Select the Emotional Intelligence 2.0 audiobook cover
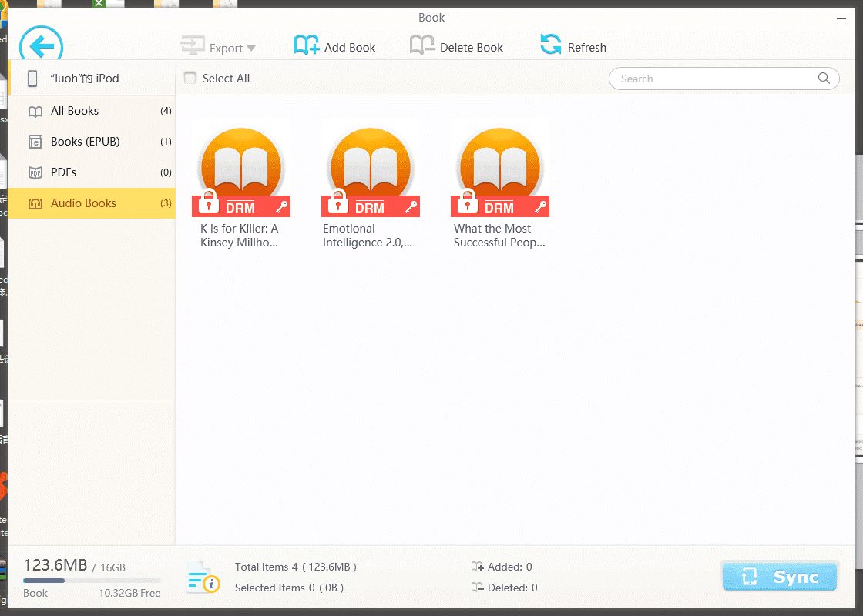863x616 pixels. (371, 172)
